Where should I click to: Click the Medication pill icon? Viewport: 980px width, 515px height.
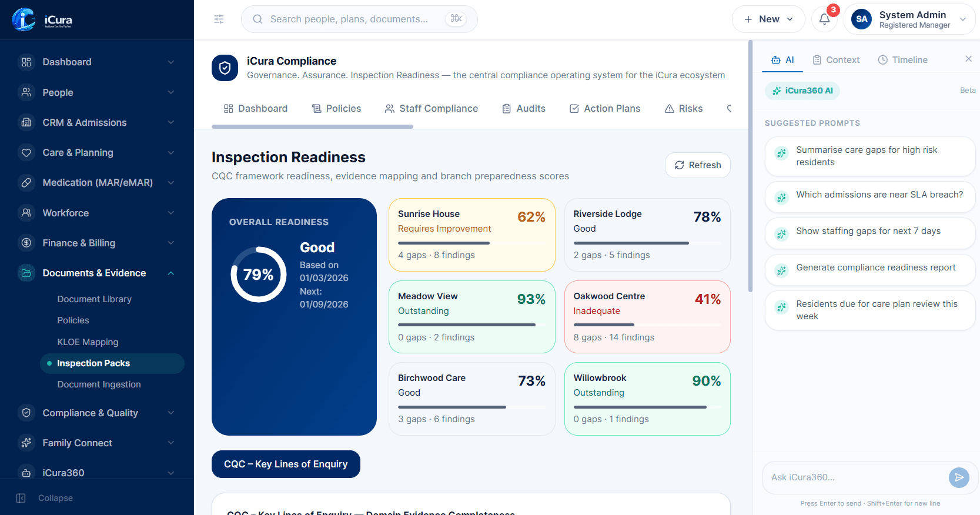pyautogui.click(x=26, y=183)
